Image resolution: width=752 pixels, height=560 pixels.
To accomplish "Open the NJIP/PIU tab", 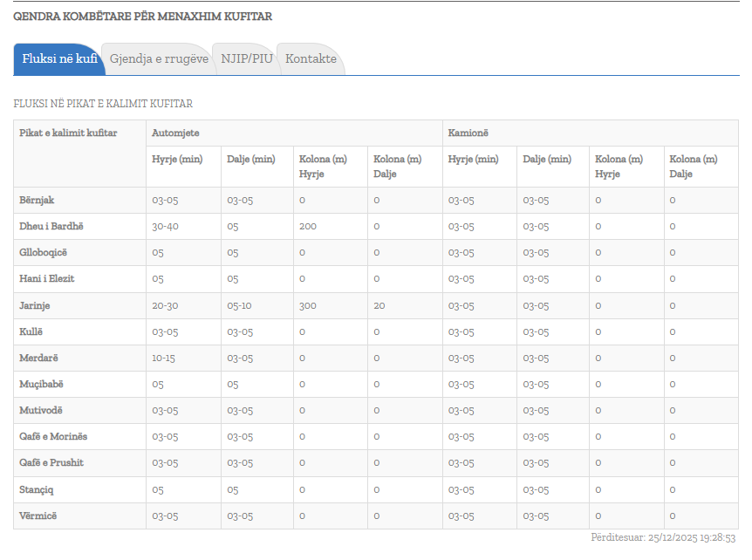I will pos(247,59).
